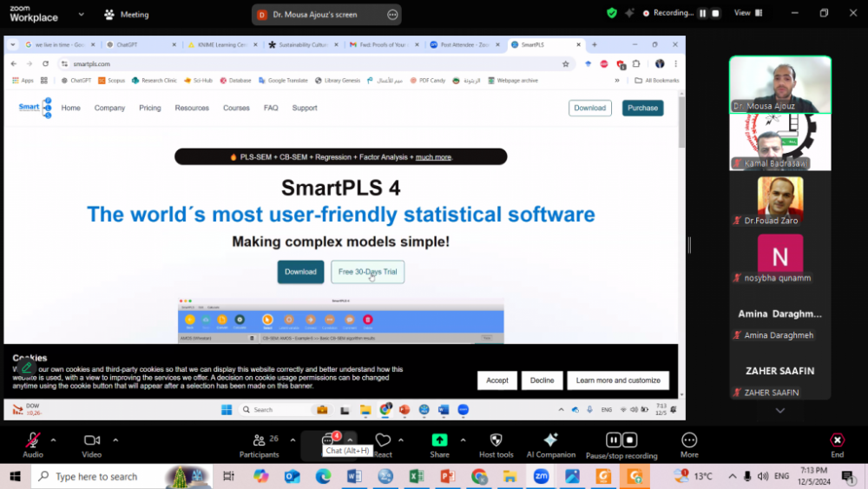Open the Zoom app taskbar icon
Viewport: 868px width, 489px height.
[x=541, y=476]
